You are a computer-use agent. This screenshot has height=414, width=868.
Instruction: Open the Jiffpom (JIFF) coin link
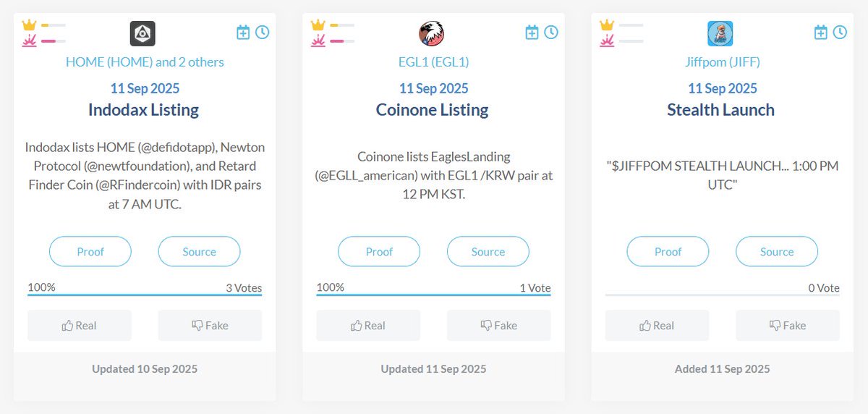coord(723,62)
